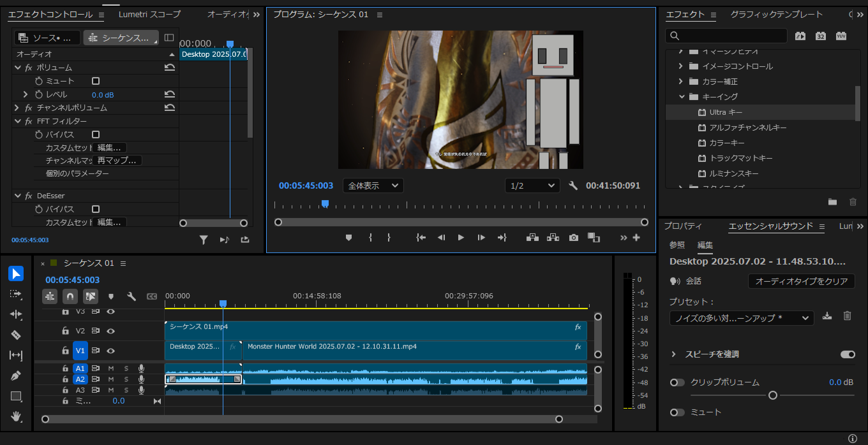Toggle V1 track output eye

point(111,351)
